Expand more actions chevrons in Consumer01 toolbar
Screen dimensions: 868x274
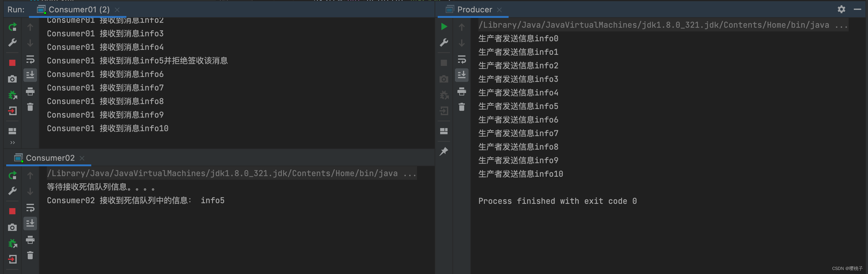coord(12,142)
